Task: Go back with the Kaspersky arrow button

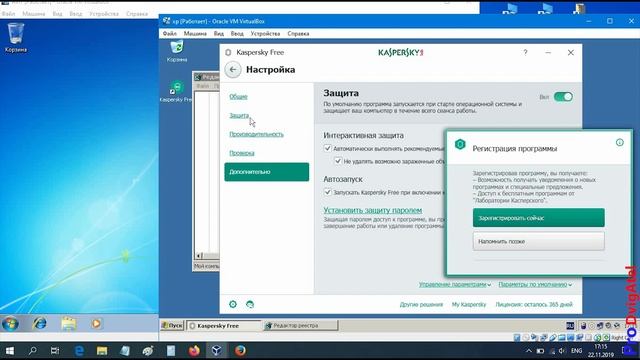Action: 233,69
